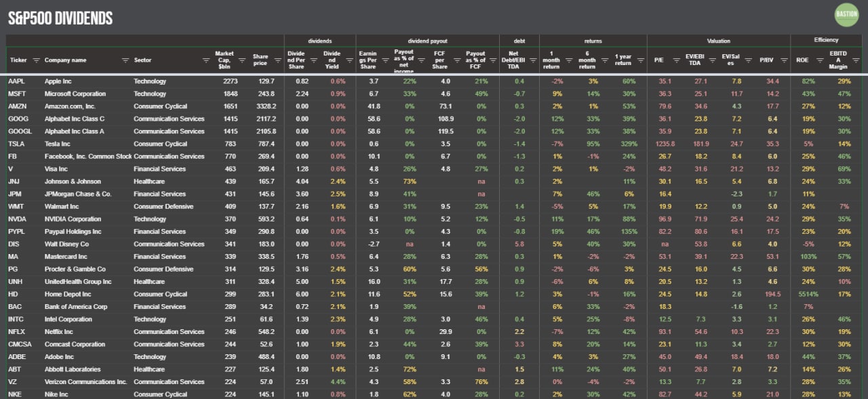Click the NKE ticker cell
Viewport: 868px width, 399px height.
[15, 395]
